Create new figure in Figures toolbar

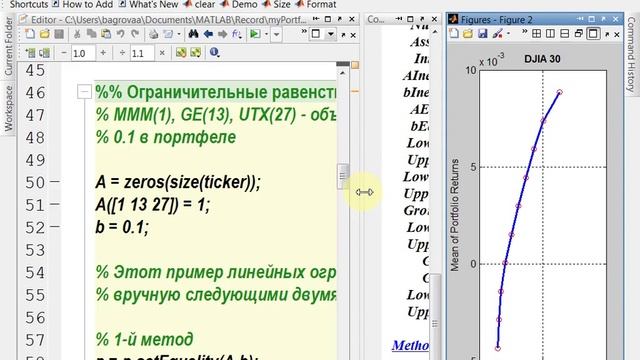tap(454, 34)
